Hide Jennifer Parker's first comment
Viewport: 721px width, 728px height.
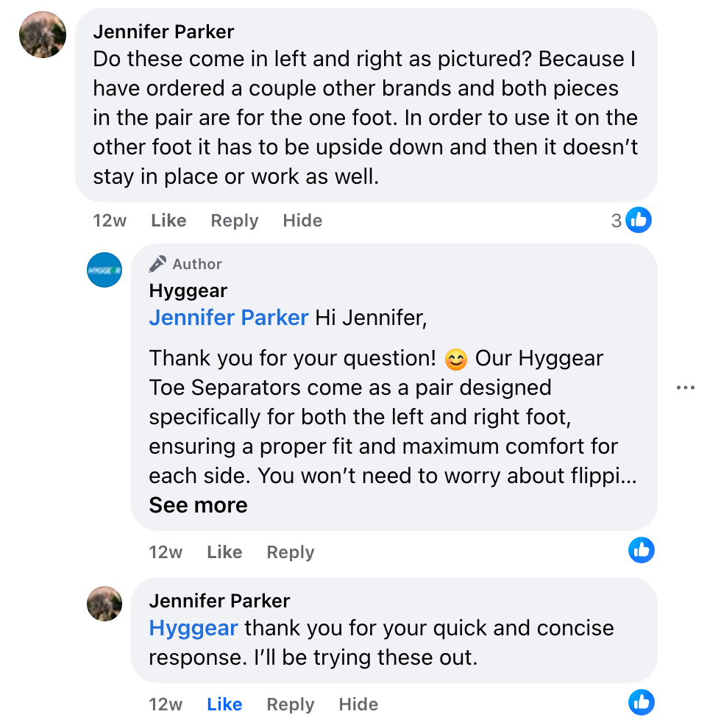click(x=302, y=221)
